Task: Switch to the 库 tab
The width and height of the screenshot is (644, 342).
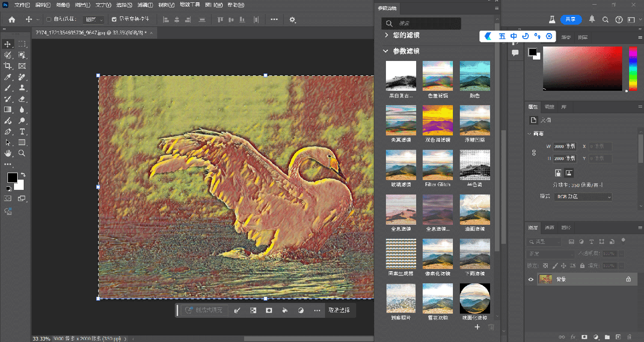Action: pos(564,107)
